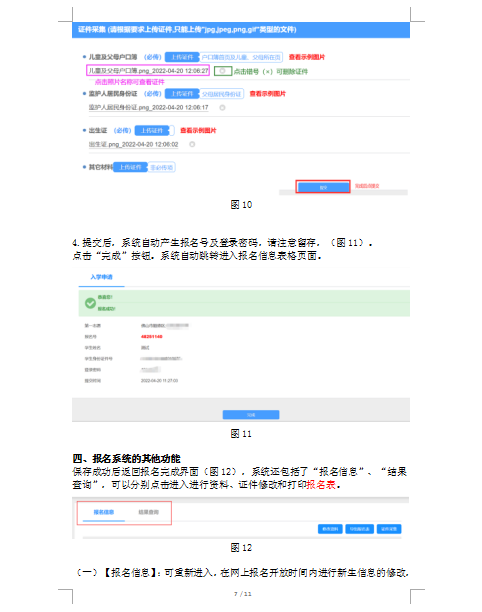Viewport: 482px width, 612px height.
Task: Click 上传证件 for 出生证
Action: [x=152, y=130]
